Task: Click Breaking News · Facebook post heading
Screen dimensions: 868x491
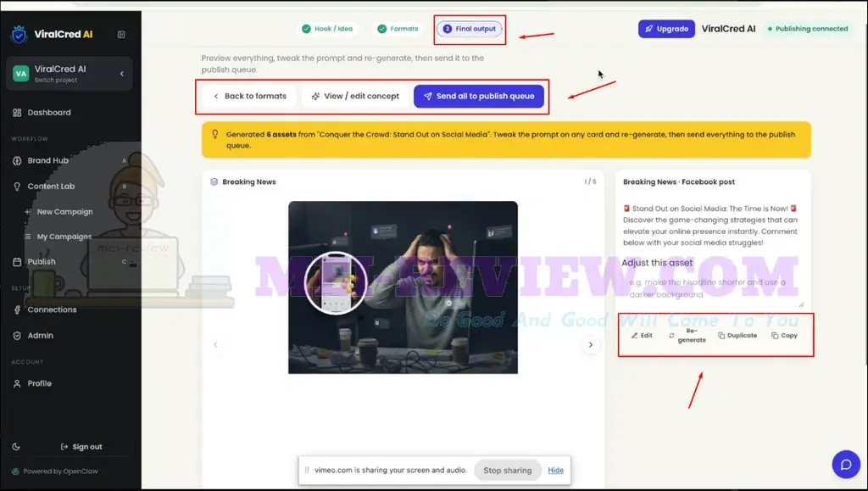Action: [679, 181]
